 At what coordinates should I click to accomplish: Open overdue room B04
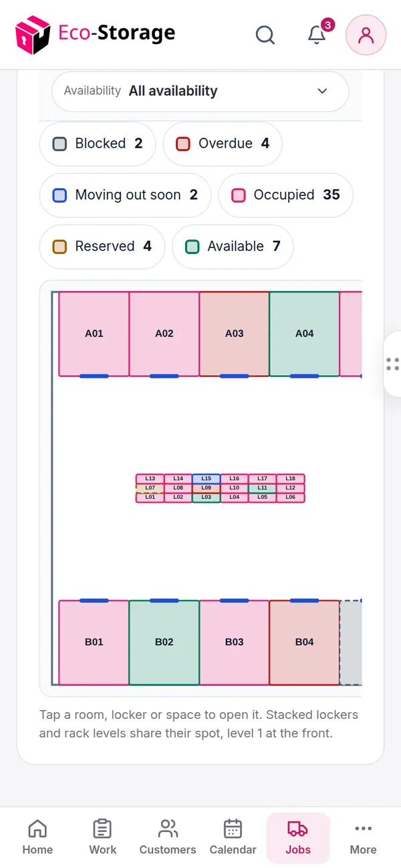pos(305,642)
